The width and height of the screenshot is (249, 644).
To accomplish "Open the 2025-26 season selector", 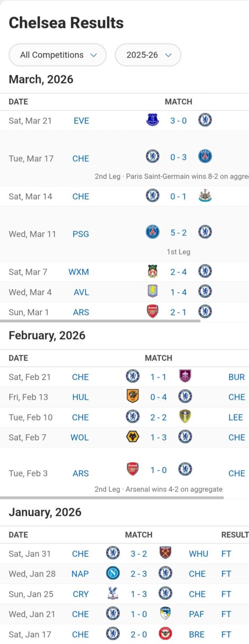I will (x=148, y=55).
